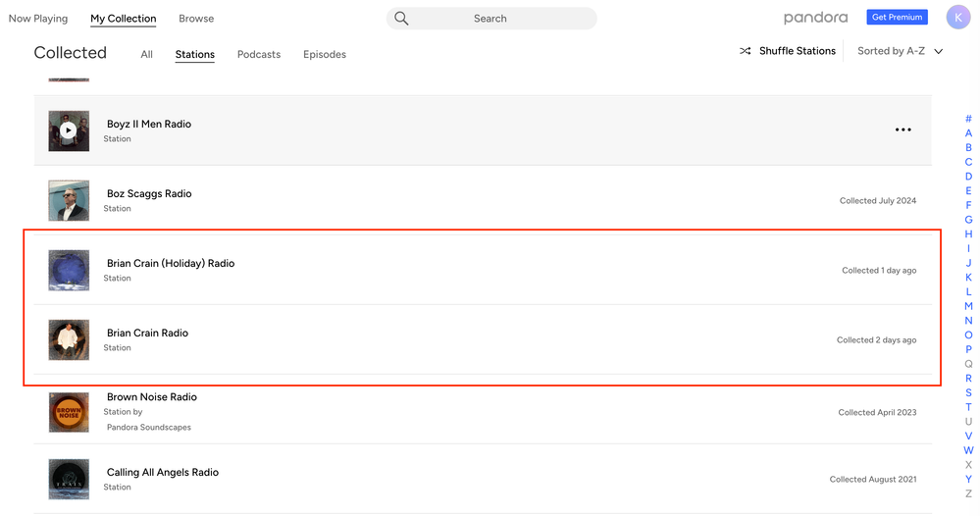Click in the Search field
The width and height of the screenshot is (980, 516).
[491, 19]
